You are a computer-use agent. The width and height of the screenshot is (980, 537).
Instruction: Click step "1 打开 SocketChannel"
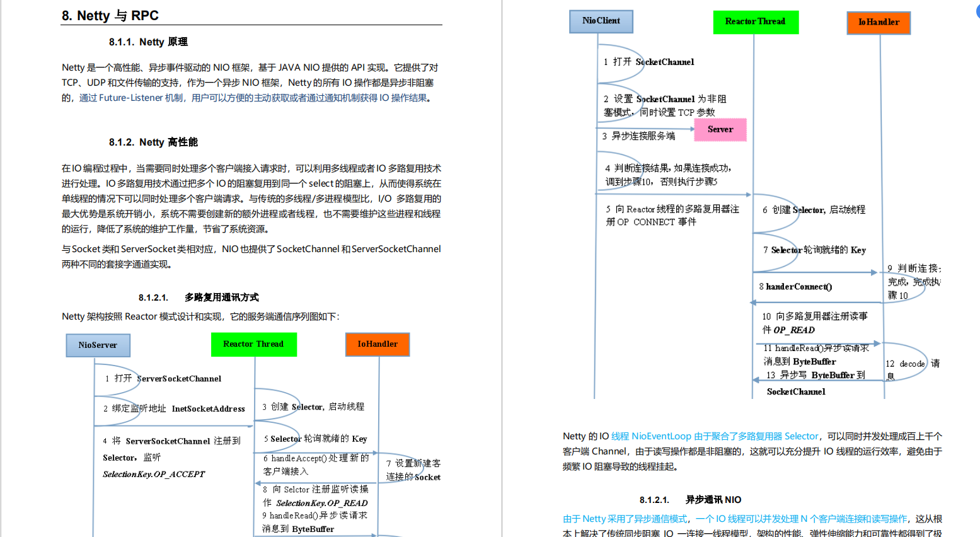[x=649, y=62]
